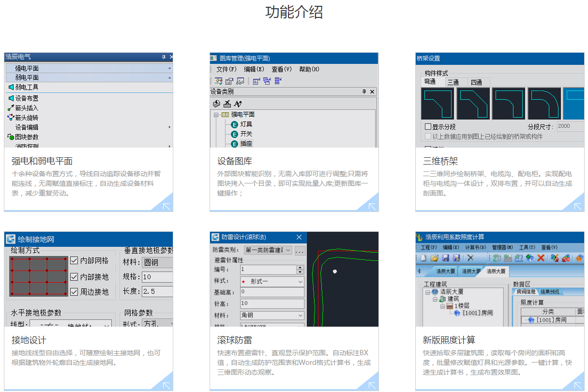
Task: Select the first 弯通 bend style thumbnail
Action: coord(438,104)
